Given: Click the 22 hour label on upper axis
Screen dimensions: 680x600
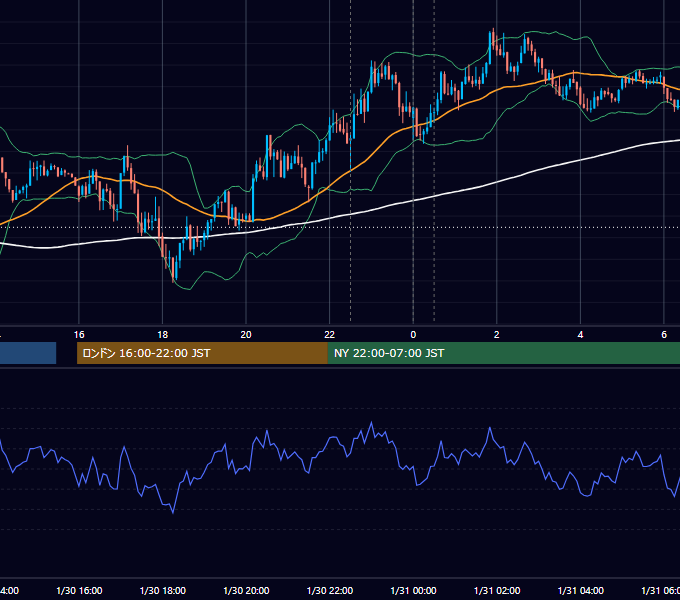Looking at the screenshot, I should [330, 335].
